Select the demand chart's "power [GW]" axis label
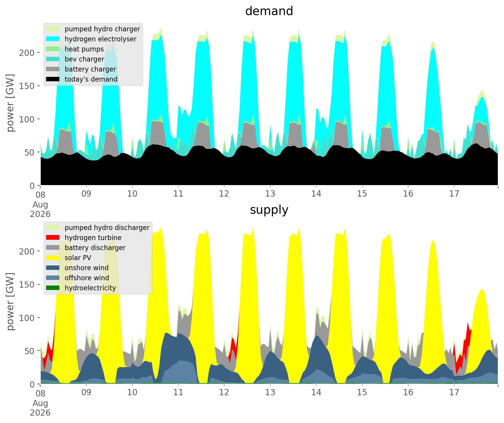 point(11,103)
